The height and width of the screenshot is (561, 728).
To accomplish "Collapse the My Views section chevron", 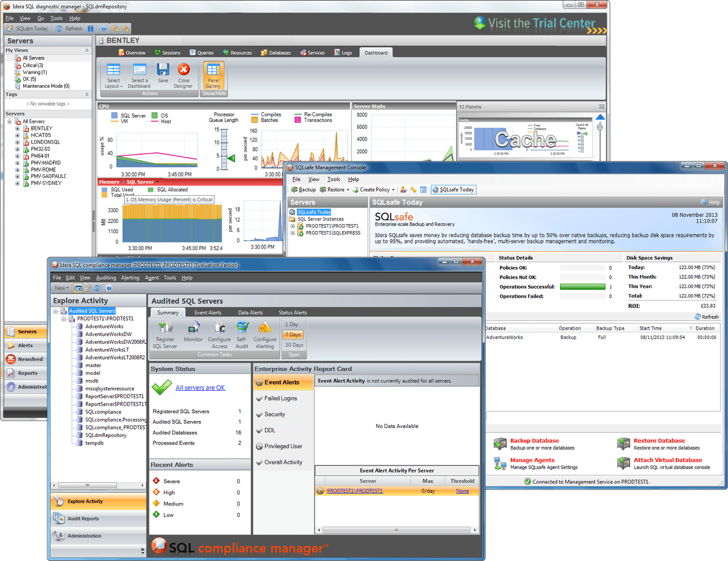I will pyautogui.click(x=87, y=51).
